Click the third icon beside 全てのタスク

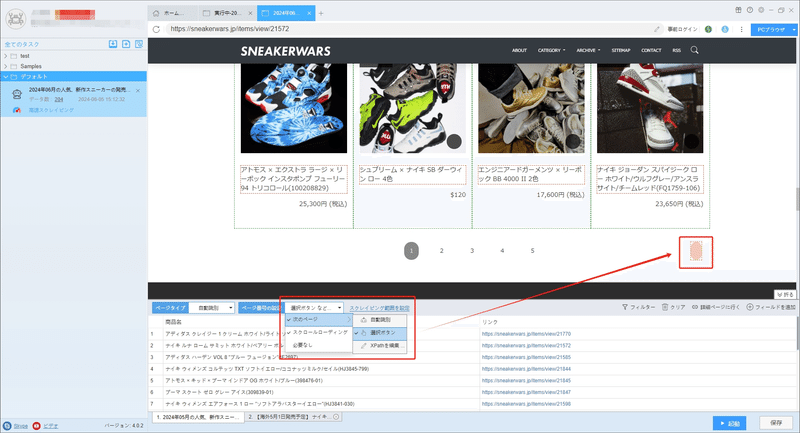(139, 44)
